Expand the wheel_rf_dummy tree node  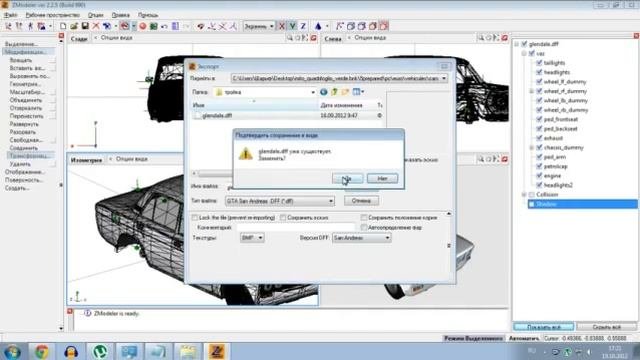(532, 91)
